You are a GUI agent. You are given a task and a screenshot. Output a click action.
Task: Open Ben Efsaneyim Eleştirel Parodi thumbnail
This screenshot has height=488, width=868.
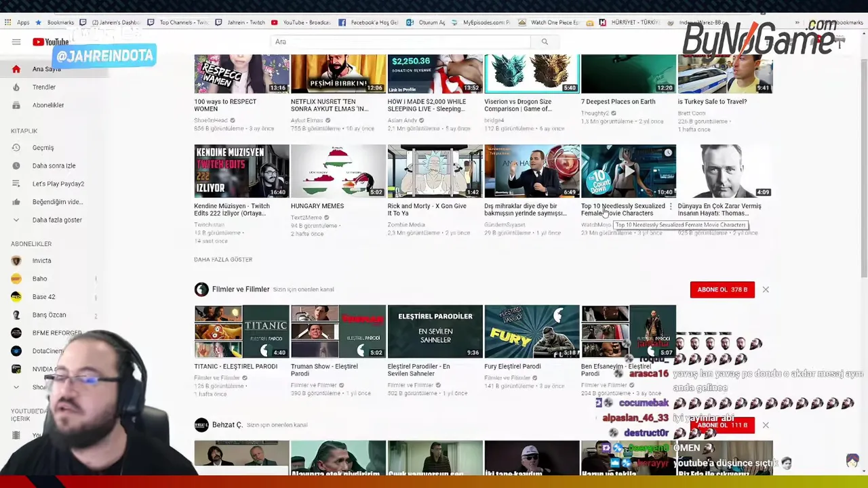(x=628, y=331)
